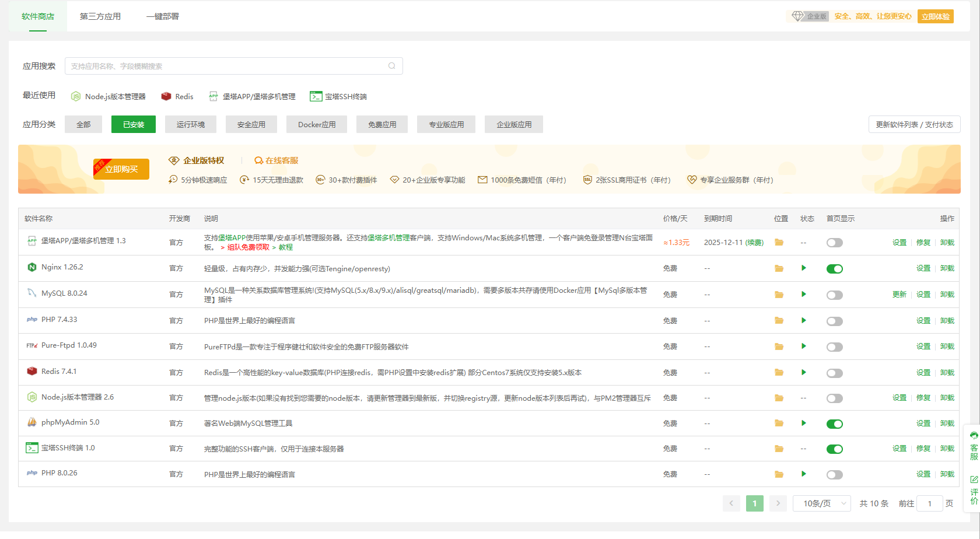This screenshot has width=980, height=539.
Task: Click 修复 link for 宝塔SSH终端
Action: [923, 449]
